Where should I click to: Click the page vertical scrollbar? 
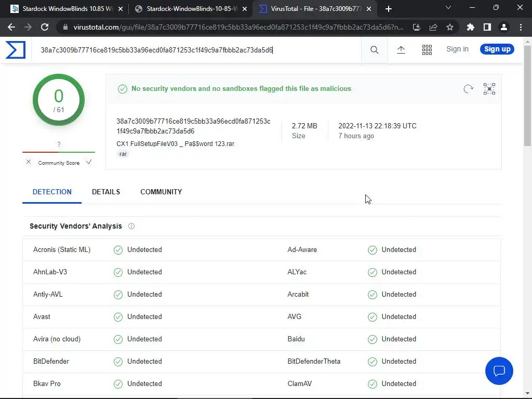(527, 96)
